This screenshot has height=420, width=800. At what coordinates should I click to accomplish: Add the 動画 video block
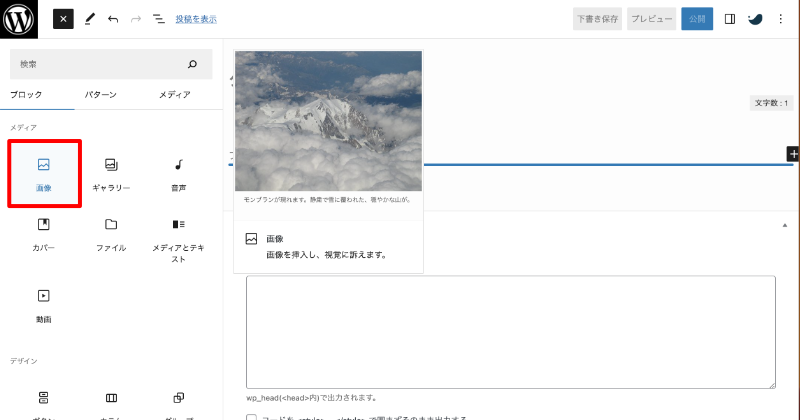click(x=43, y=304)
